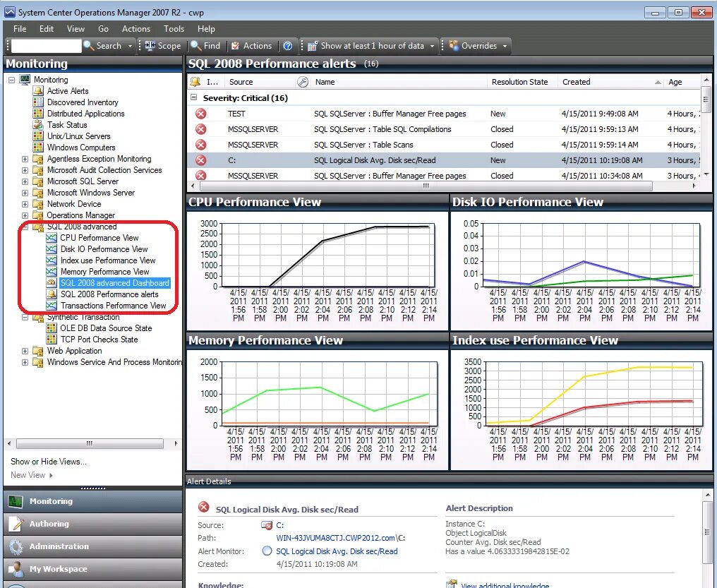Viewport: 717px width, 588px height.
Task: Click the Active Alerts view icon
Action: point(38,91)
